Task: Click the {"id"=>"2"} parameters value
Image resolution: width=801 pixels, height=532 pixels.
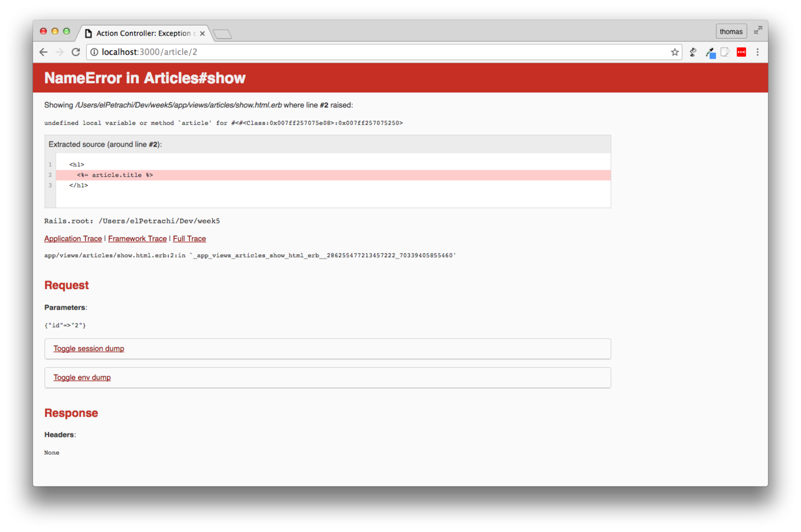Action: click(x=65, y=325)
